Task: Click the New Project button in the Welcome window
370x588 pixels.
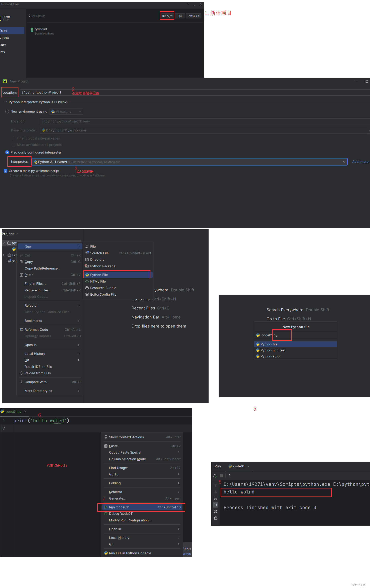Action: click(167, 16)
